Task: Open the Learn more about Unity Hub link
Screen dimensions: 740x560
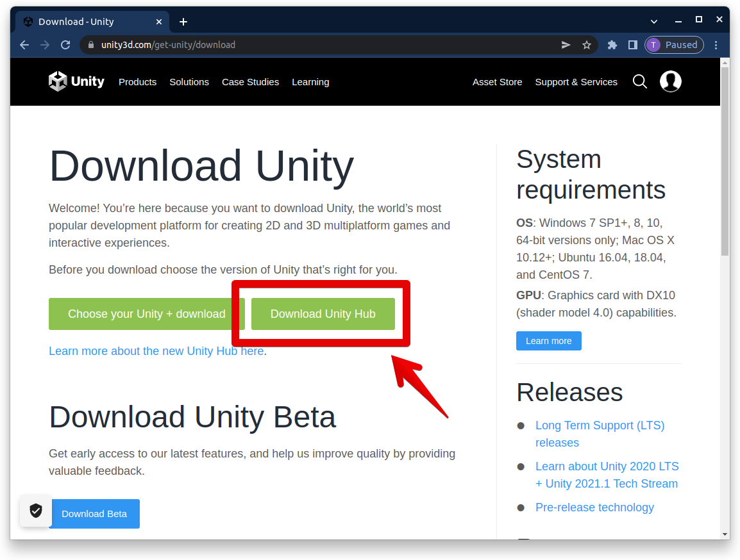Action: click(x=156, y=351)
